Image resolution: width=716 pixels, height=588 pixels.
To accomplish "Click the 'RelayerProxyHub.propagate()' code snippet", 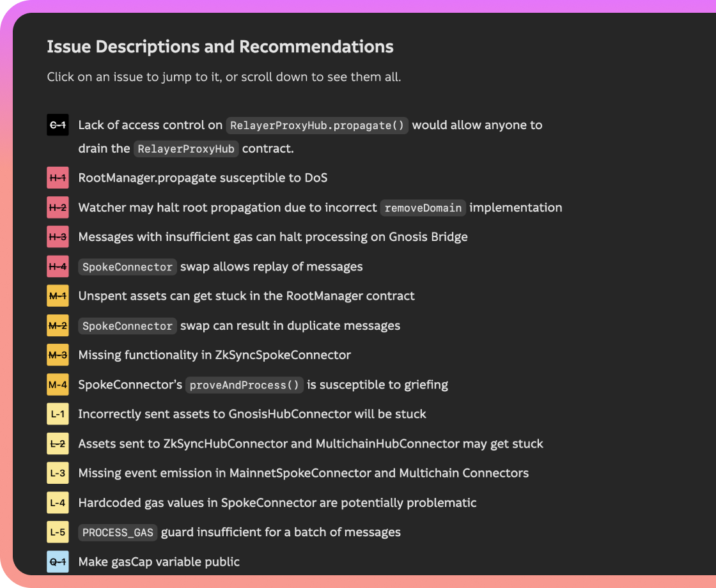I will [x=317, y=125].
